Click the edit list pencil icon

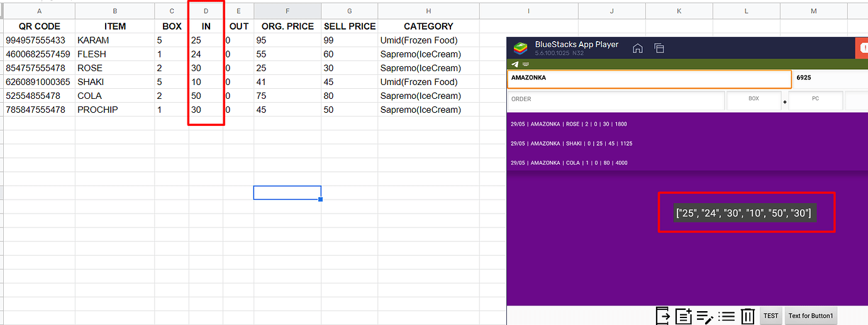(705, 316)
